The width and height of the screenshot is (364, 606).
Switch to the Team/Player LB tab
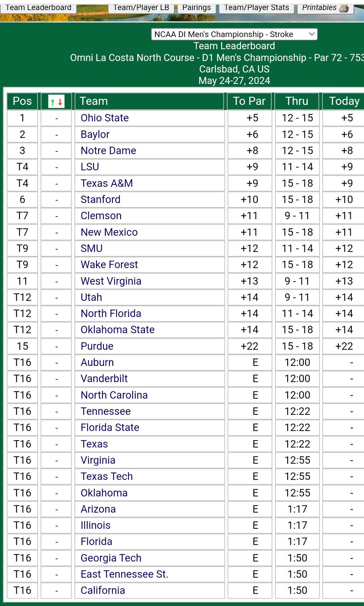(x=141, y=7)
